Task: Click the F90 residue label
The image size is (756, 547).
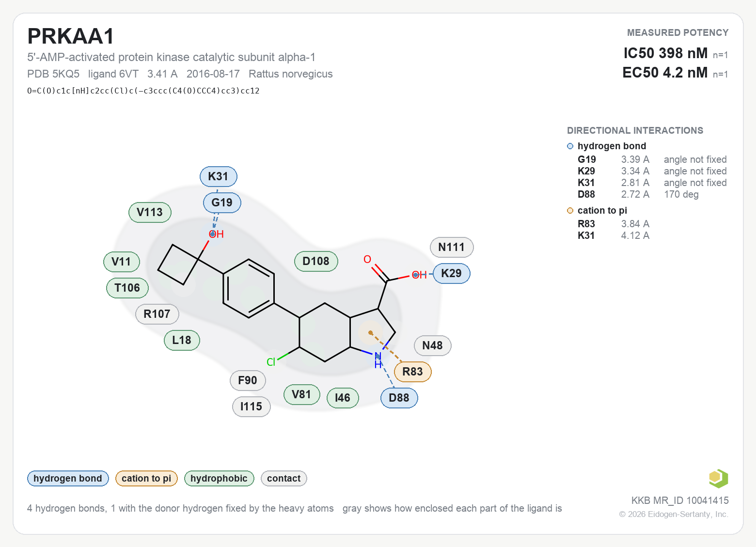Action: tap(248, 380)
